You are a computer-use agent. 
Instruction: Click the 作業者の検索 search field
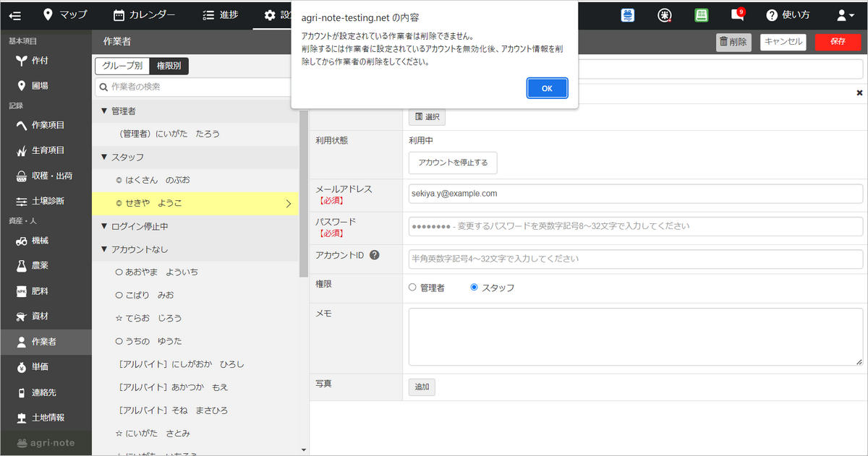pyautogui.click(x=195, y=87)
